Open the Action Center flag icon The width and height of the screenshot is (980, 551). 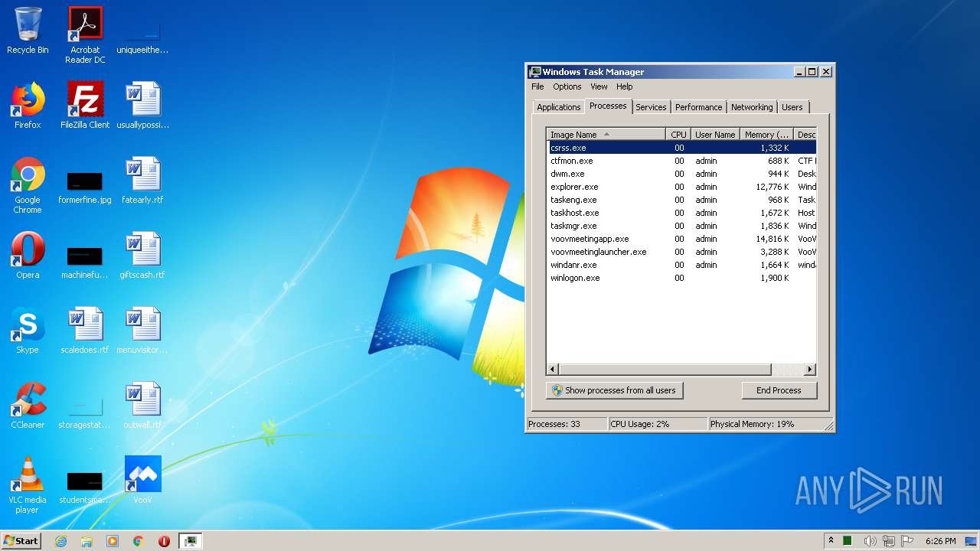tap(907, 541)
